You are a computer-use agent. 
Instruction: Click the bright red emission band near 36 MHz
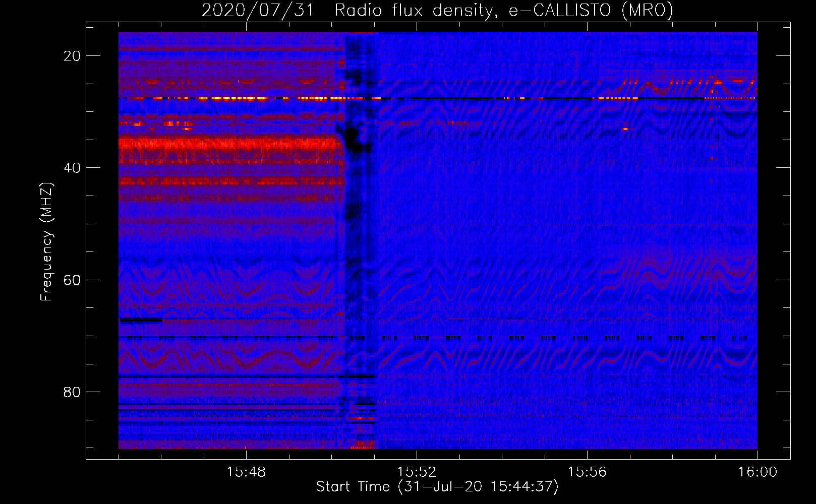coord(230,145)
